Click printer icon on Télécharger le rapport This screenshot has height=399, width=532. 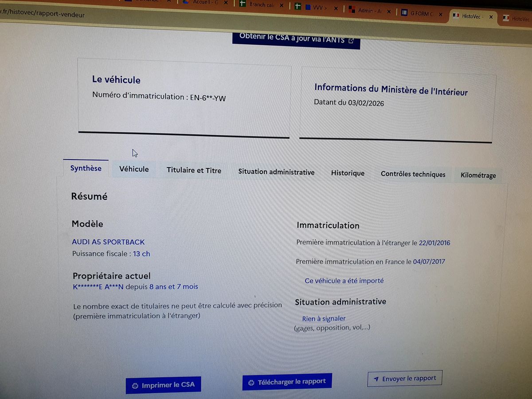pos(251,383)
